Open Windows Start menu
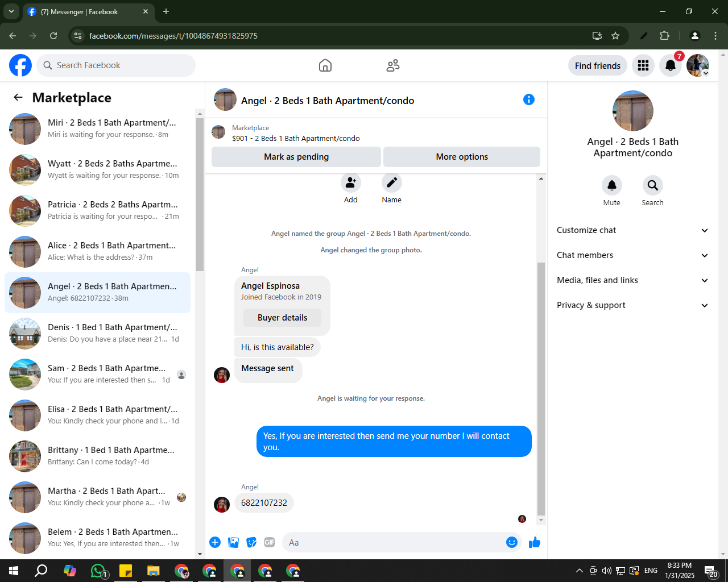 click(14, 571)
